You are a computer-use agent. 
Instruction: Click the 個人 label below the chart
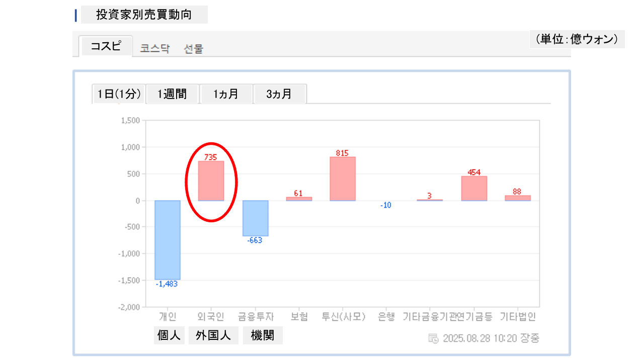point(169,336)
